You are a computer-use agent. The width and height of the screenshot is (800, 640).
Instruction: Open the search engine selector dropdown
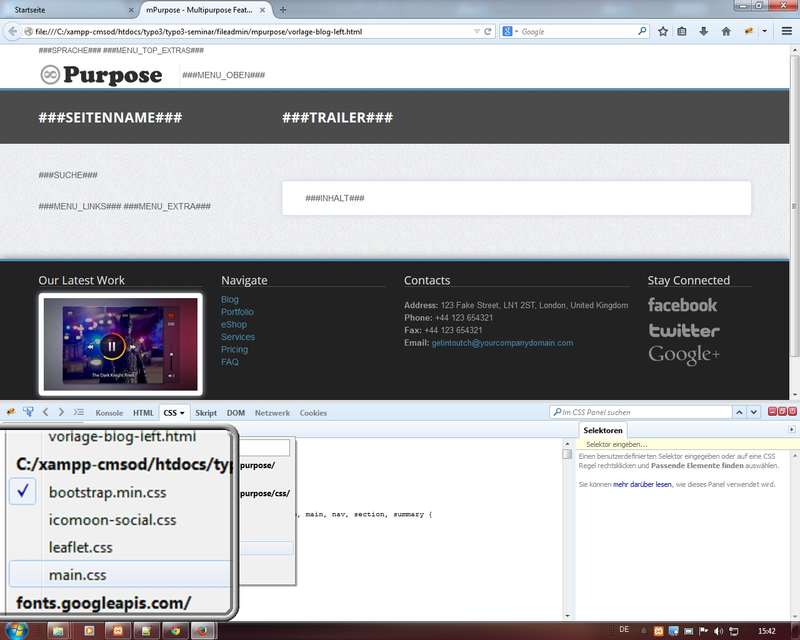509,31
